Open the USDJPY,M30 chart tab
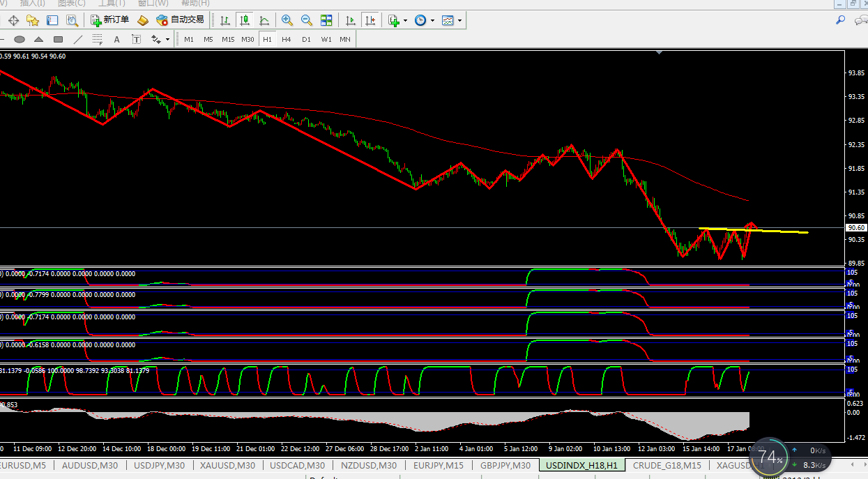 (x=159, y=465)
